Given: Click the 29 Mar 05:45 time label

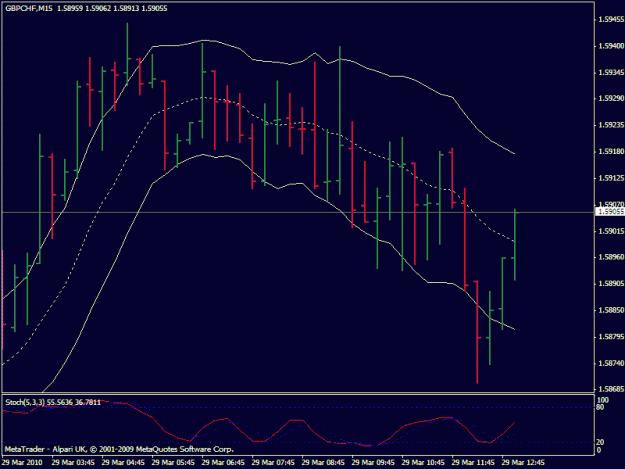Looking at the screenshot, I should pos(173,463).
